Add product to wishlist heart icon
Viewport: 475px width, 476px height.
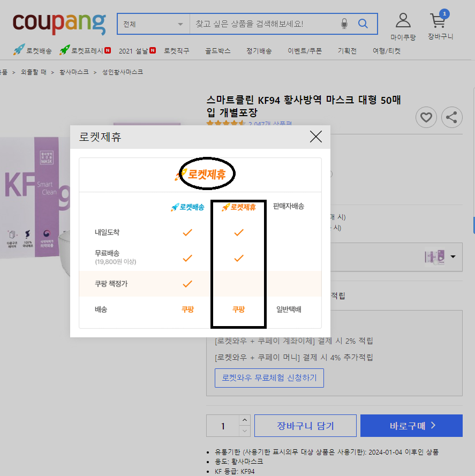point(426,117)
